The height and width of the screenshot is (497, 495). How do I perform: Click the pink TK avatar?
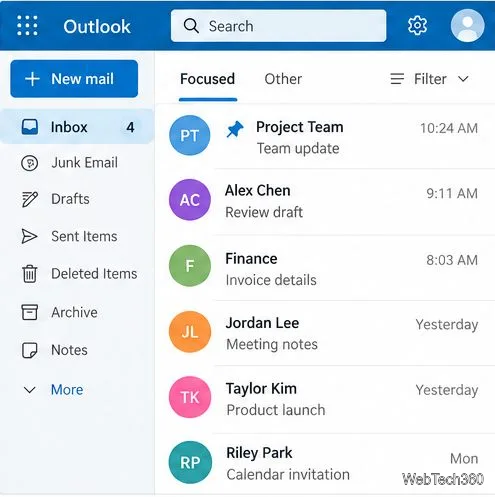(x=190, y=397)
